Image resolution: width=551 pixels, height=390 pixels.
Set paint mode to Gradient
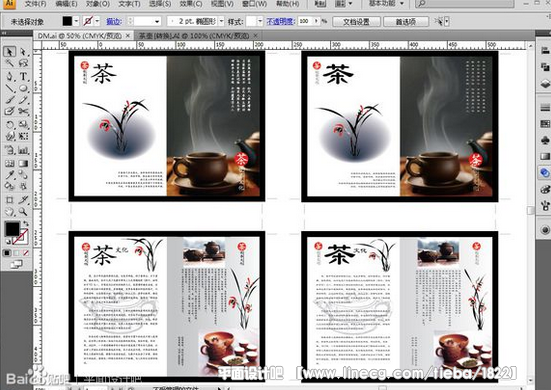17,253
